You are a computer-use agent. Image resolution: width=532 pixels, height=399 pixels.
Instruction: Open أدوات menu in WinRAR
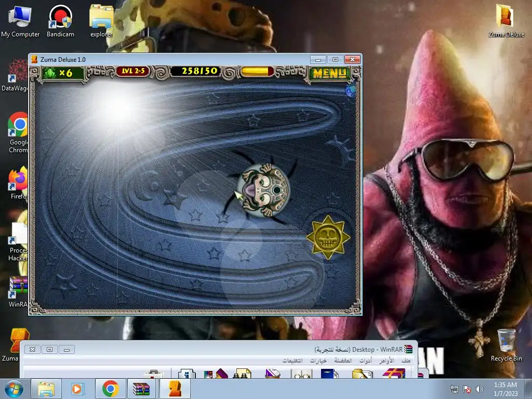366,361
